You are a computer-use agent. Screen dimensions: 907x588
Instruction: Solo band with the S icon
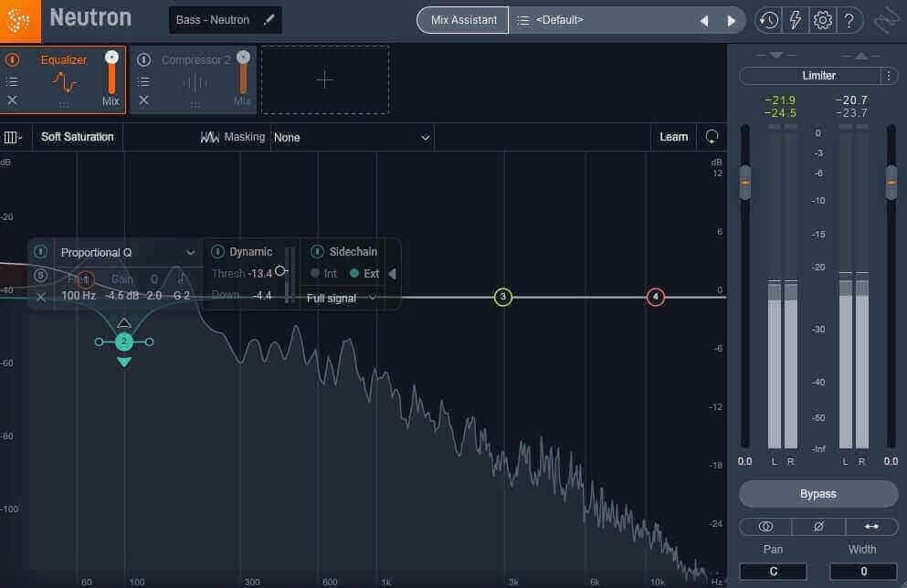(40, 275)
